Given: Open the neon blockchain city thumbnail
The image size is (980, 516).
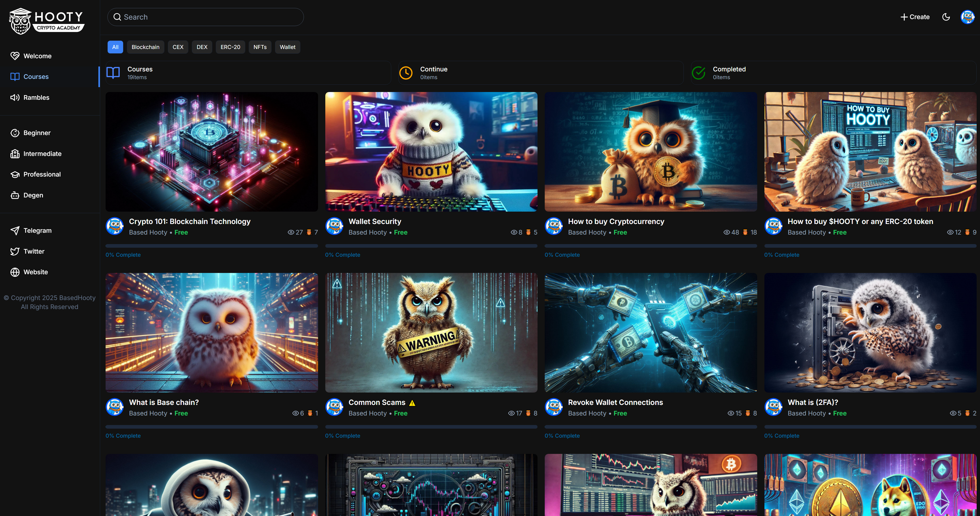Looking at the screenshot, I should 211,152.
